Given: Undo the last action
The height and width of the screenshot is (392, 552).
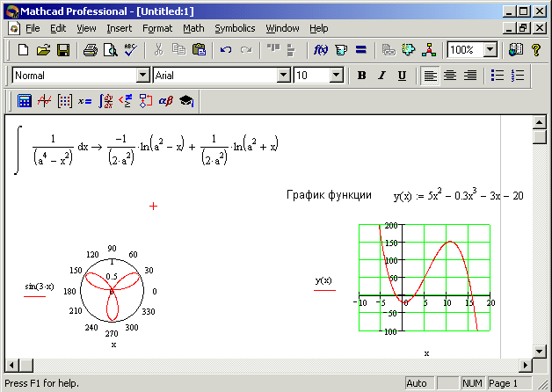Looking at the screenshot, I should [x=226, y=50].
